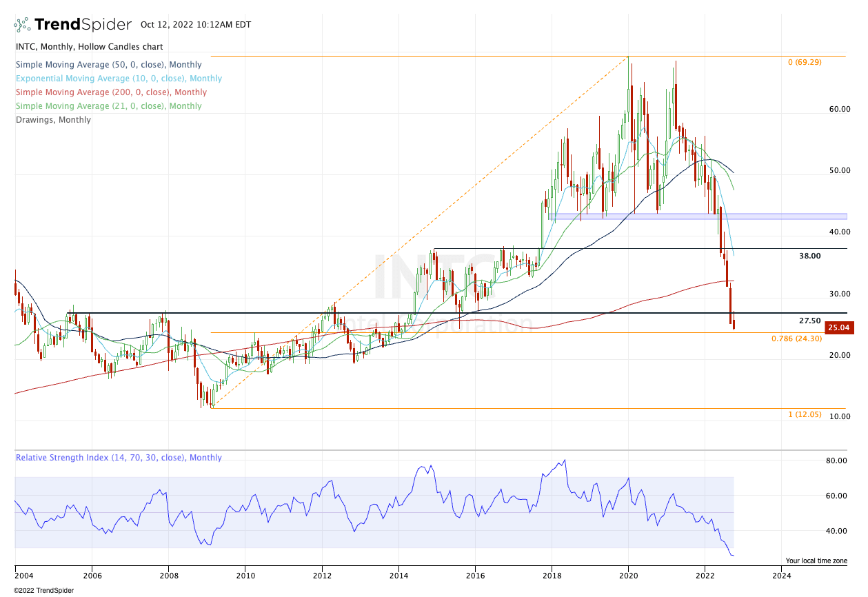Click the Oct 12, 2022 10:12AM EDT timestamp

pyautogui.click(x=196, y=25)
